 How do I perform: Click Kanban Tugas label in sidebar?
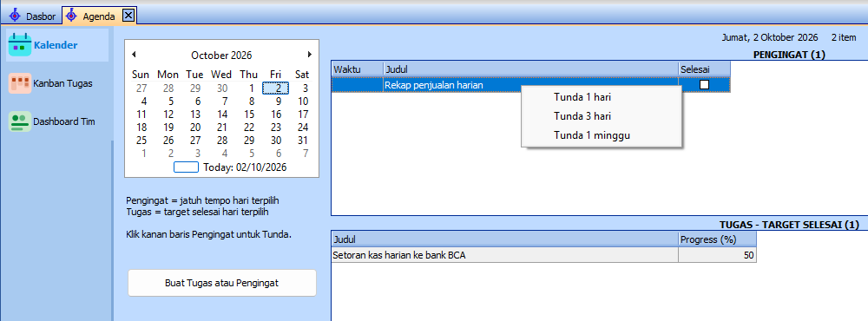62,83
